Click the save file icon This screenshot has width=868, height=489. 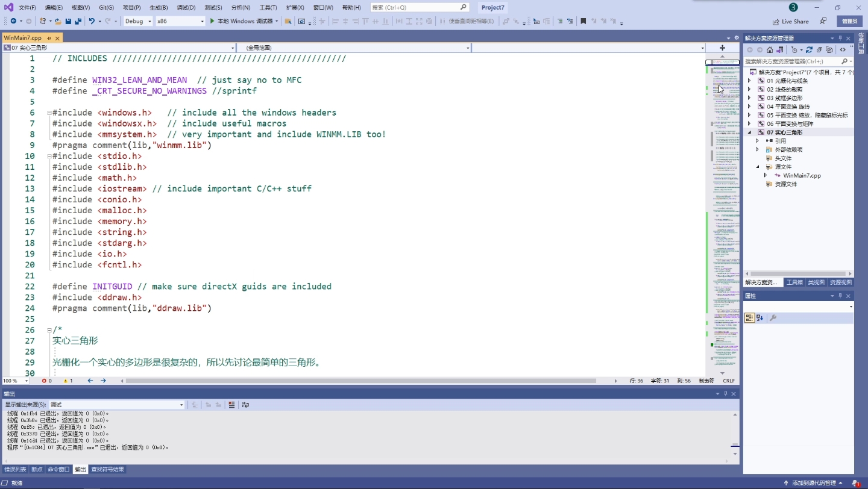(68, 21)
